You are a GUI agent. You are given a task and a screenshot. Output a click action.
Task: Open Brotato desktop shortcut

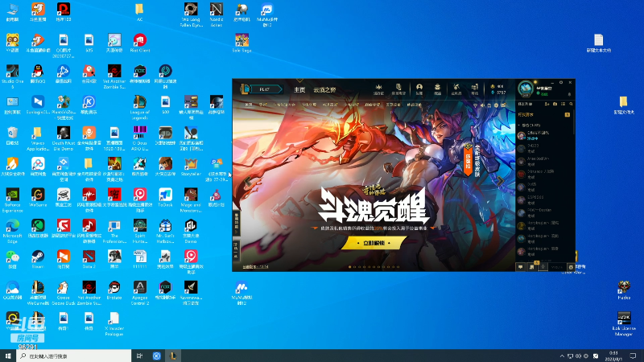pyautogui.click(x=114, y=290)
